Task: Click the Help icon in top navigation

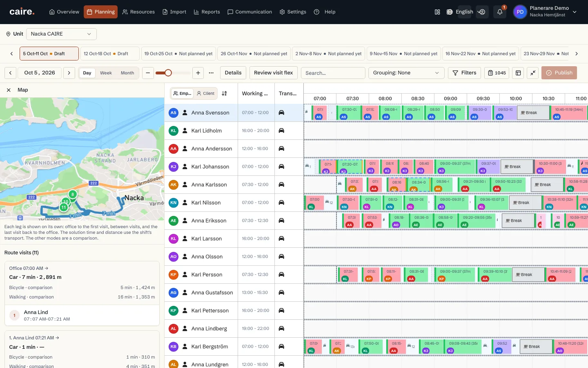Action: pos(316,12)
